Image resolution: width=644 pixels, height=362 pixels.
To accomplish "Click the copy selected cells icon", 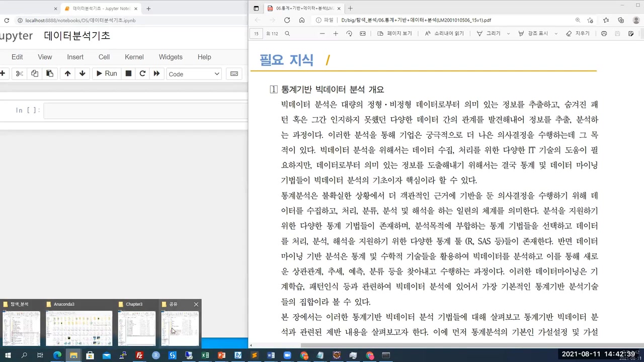I will point(34,73).
